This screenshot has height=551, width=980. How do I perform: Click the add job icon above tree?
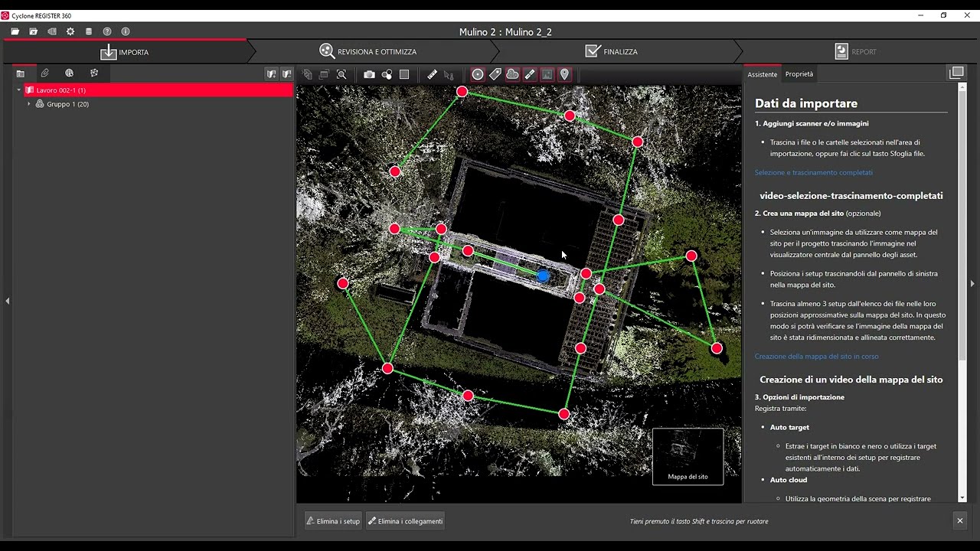pyautogui.click(x=271, y=74)
